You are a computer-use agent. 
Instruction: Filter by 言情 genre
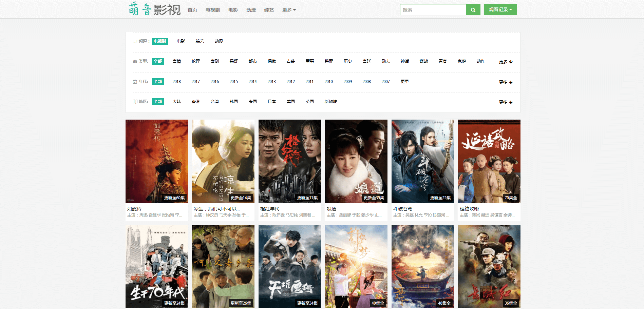tap(177, 61)
